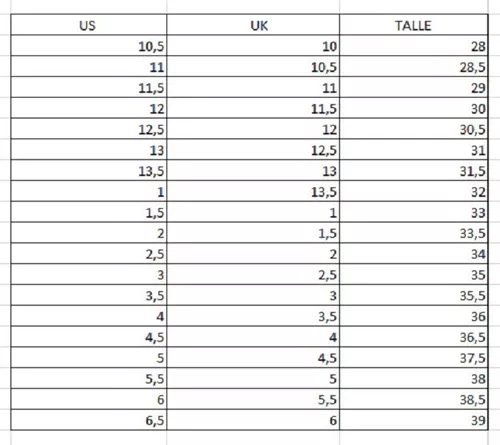Select the US cell containing 13,5

point(89,170)
